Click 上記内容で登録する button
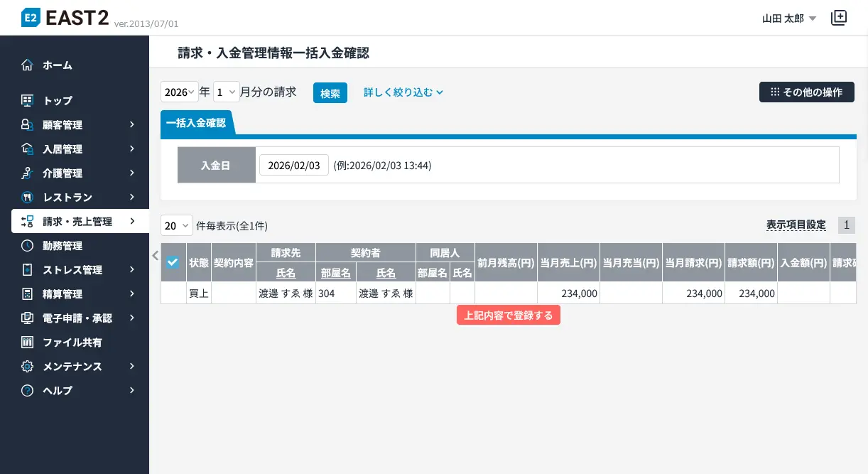The height and width of the screenshot is (474, 868). [509, 316]
